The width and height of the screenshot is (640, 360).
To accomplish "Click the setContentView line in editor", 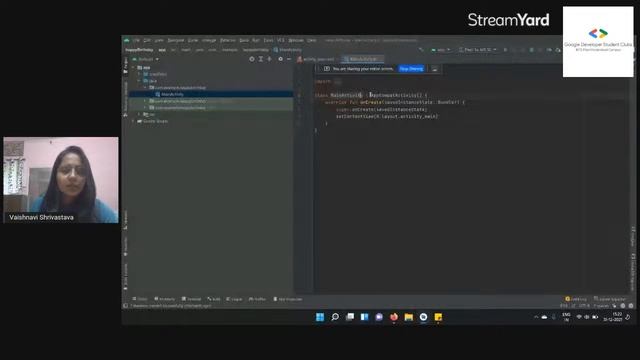I will coord(387,116).
